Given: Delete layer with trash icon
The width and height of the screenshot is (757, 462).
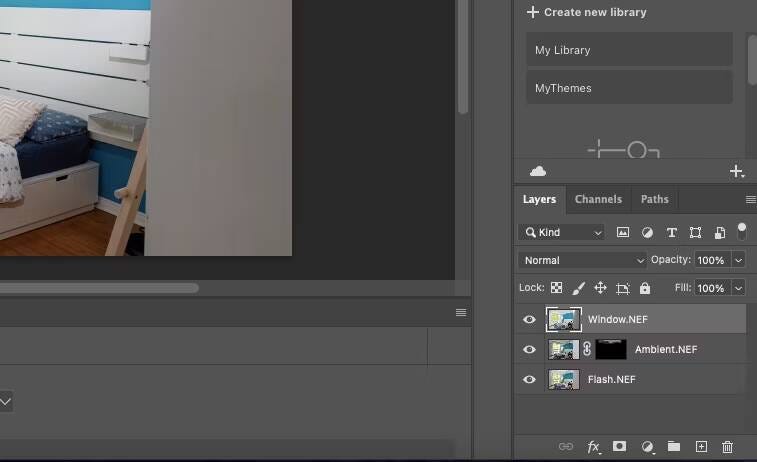Looking at the screenshot, I should 727,447.
